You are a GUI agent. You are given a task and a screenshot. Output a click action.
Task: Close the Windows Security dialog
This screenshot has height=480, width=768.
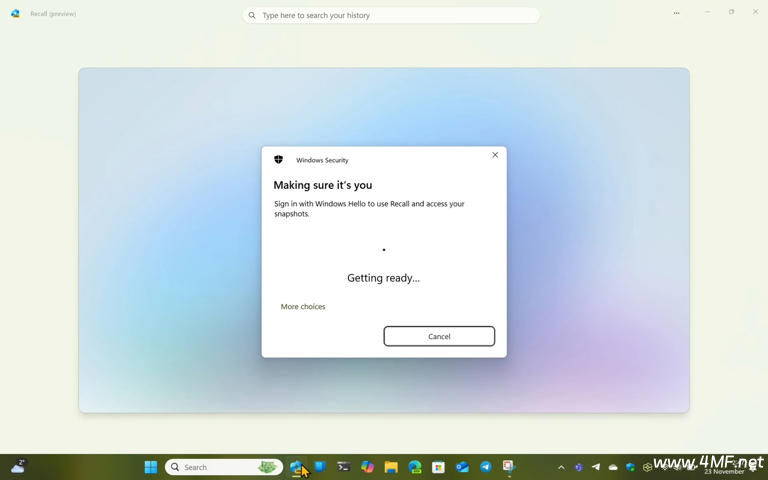click(x=495, y=155)
